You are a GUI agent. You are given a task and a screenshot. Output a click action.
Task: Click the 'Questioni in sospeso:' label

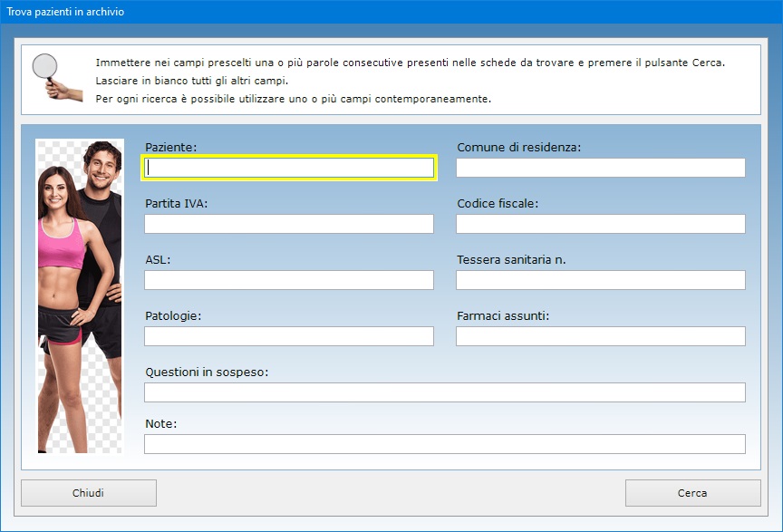(x=206, y=372)
